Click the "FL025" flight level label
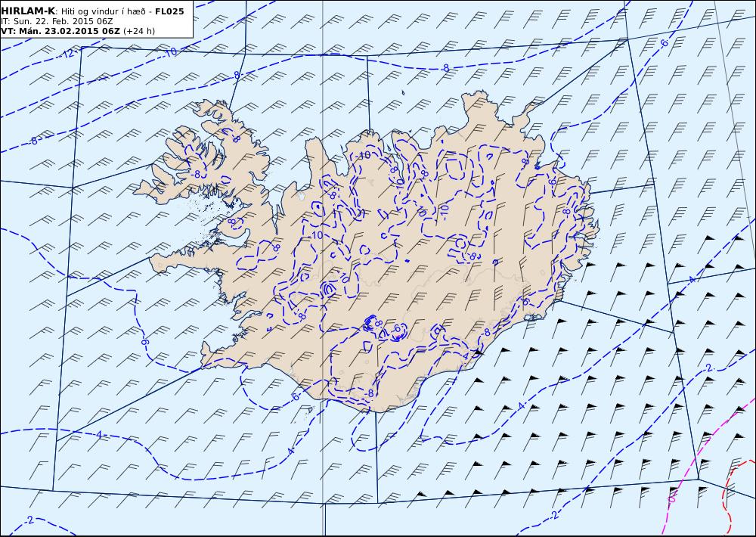This screenshot has width=756, height=537. (169, 11)
